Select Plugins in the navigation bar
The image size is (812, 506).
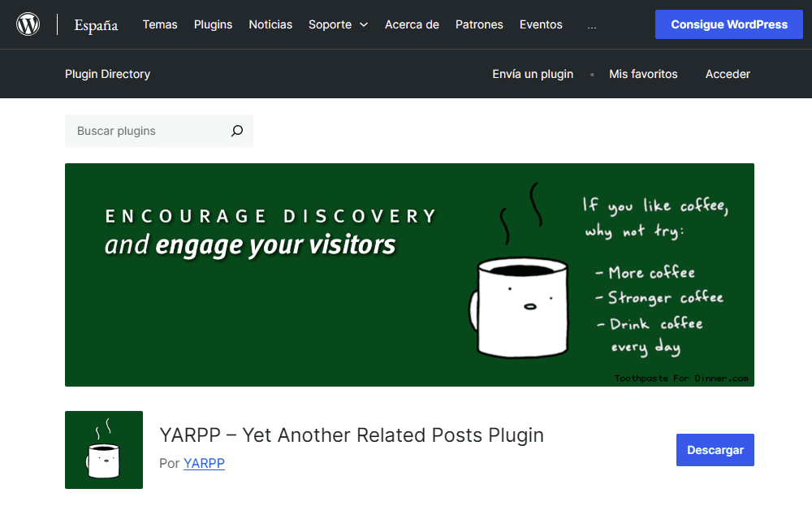pyautogui.click(x=213, y=24)
